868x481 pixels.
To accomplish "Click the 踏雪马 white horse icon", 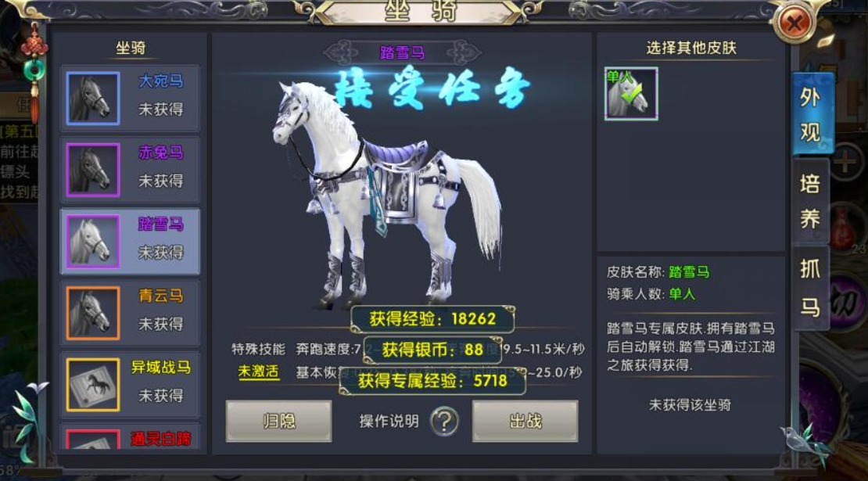I will [x=93, y=242].
